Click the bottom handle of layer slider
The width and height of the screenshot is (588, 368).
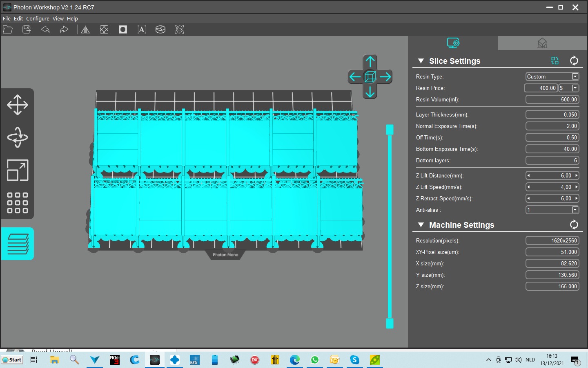390,323
